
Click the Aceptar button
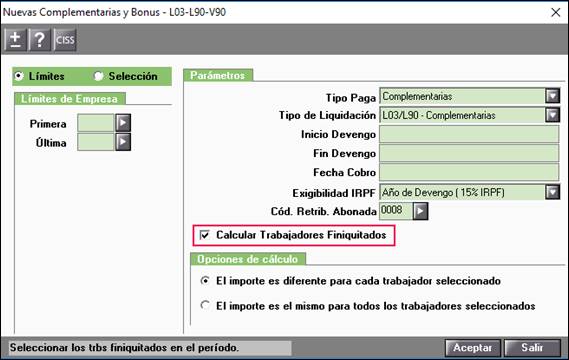click(x=472, y=348)
